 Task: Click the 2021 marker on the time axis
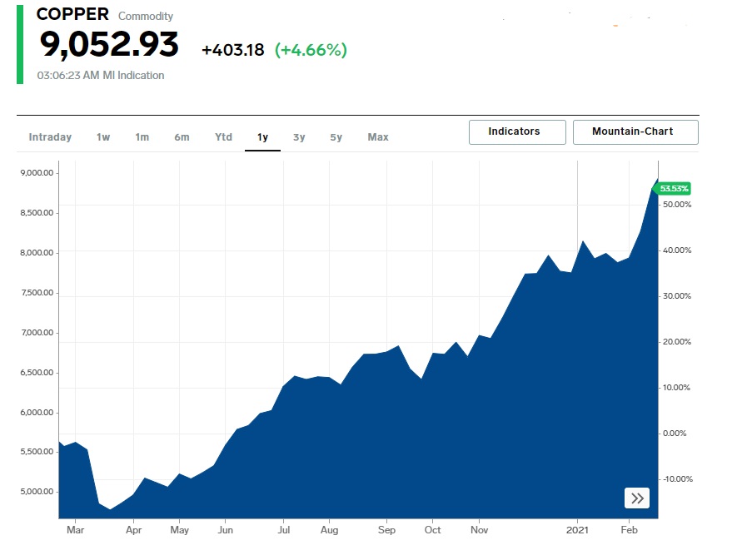click(578, 529)
